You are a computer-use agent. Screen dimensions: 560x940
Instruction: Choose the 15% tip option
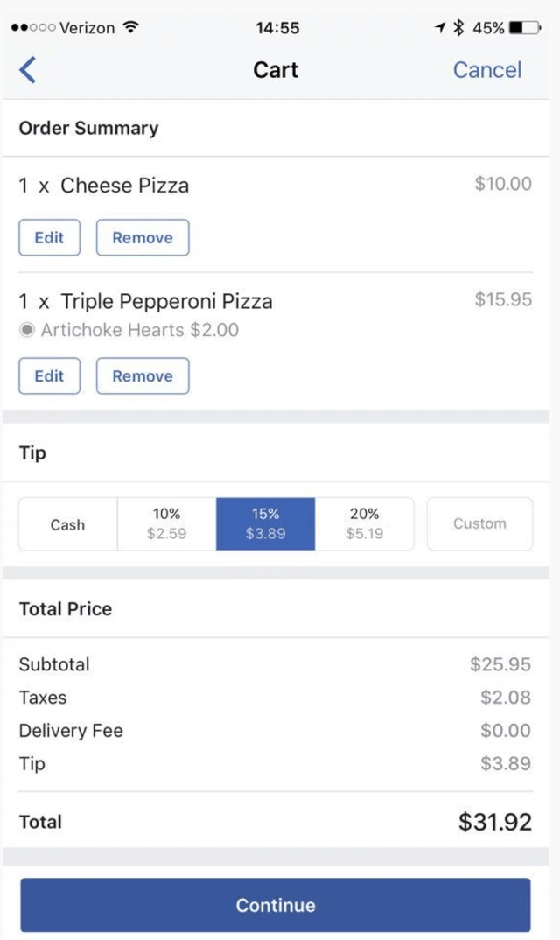(265, 523)
